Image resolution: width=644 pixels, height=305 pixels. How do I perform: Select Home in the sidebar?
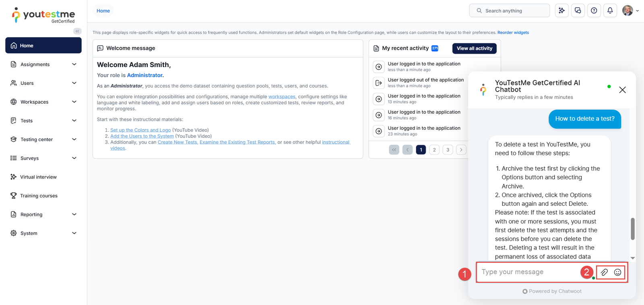[x=43, y=45]
